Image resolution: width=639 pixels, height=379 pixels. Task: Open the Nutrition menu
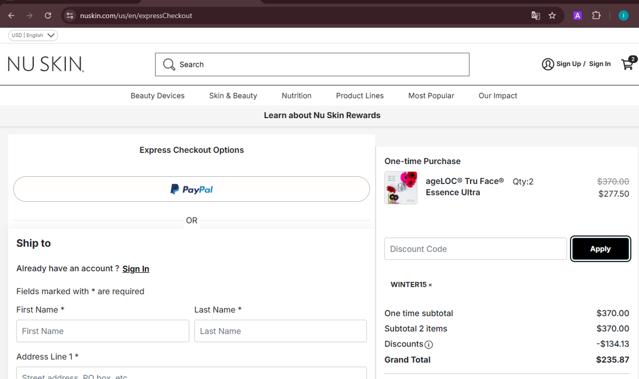pos(296,95)
